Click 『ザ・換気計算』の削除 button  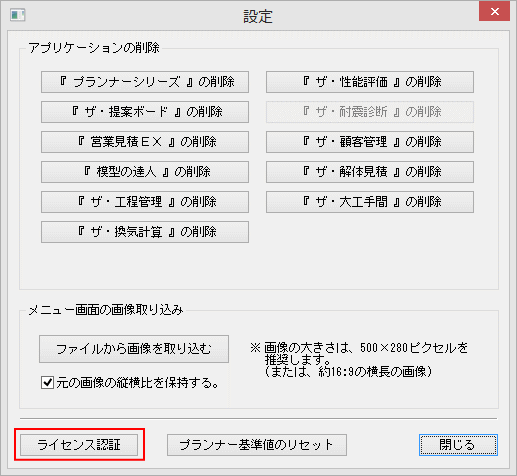(x=145, y=232)
